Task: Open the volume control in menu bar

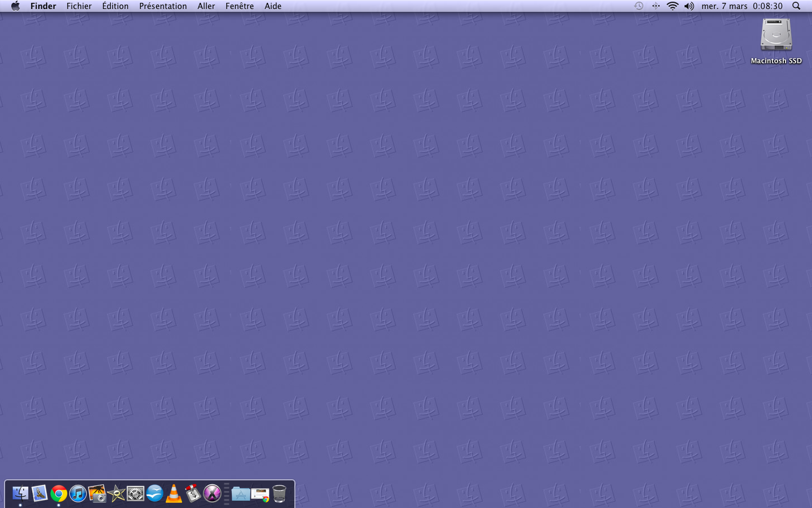Action: 689,6
